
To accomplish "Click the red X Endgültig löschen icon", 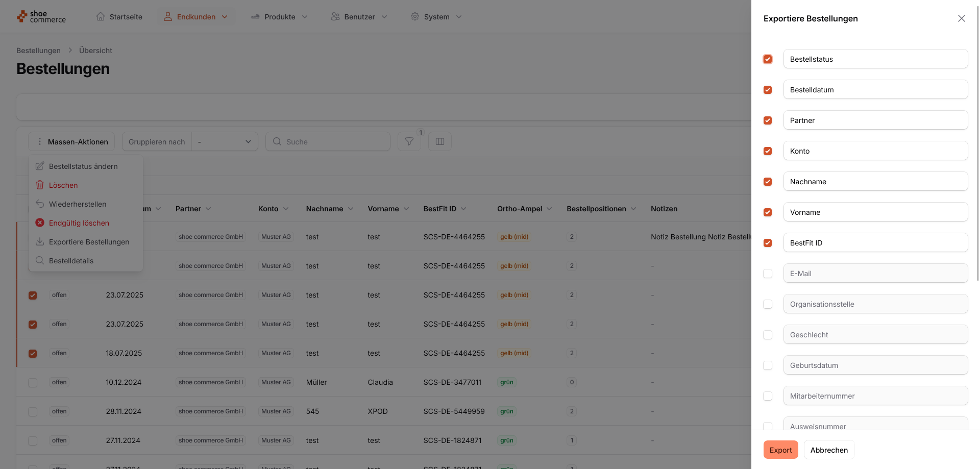I will coord(40,223).
